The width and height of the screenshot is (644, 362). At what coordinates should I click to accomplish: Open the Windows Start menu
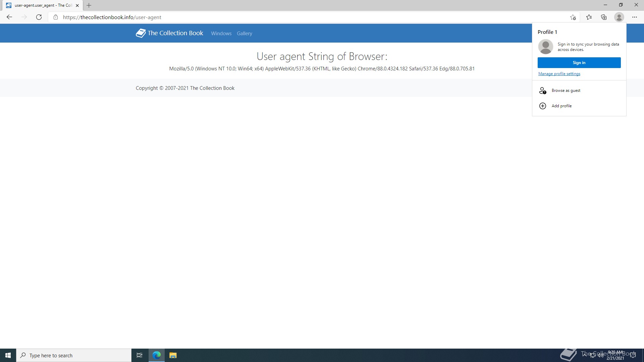[x=8, y=355]
